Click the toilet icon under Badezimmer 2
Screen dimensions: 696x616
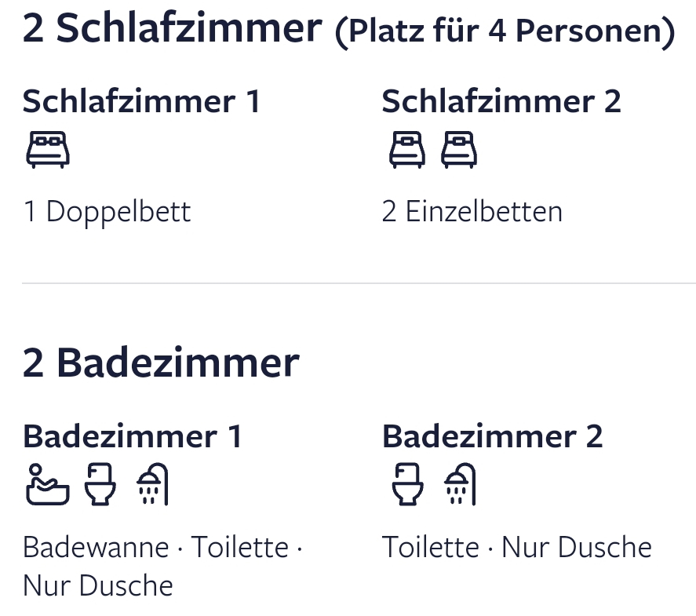[x=407, y=485]
